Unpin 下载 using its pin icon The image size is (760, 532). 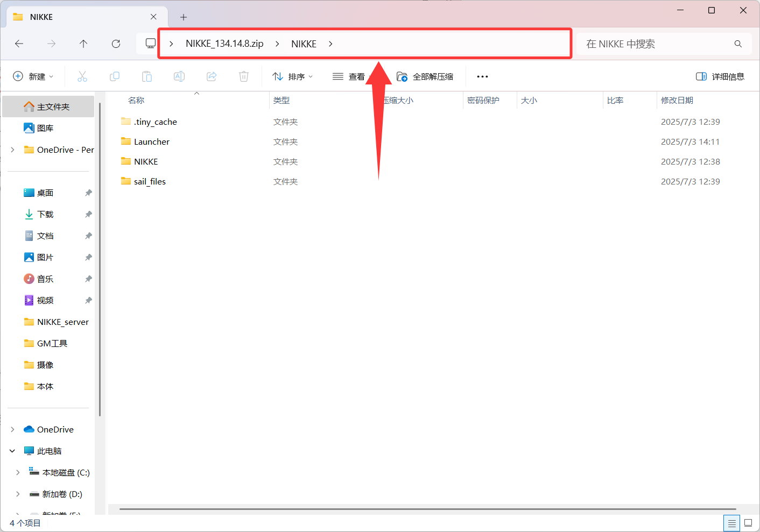click(x=88, y=214)
